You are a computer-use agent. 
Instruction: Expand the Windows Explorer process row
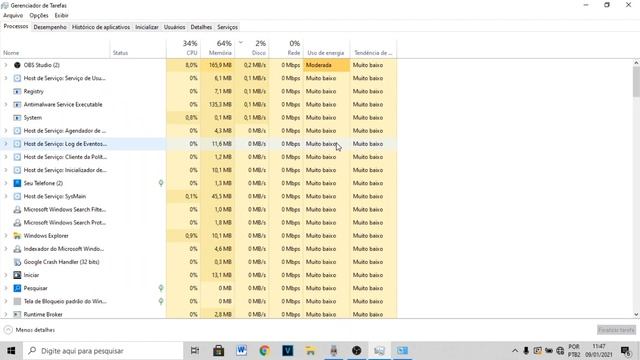tap(6, 236)
